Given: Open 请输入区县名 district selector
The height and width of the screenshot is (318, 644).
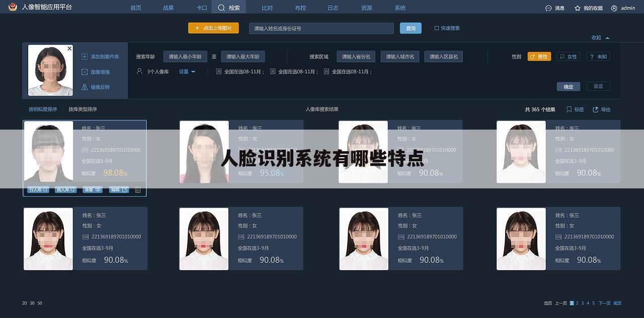Looking at the screenshot, I should click(444, 57).
